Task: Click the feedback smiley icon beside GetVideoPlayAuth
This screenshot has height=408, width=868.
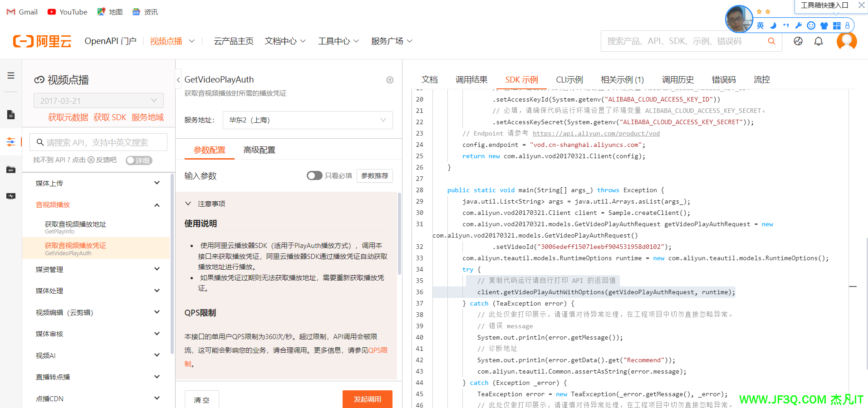Action: point(390,80)
